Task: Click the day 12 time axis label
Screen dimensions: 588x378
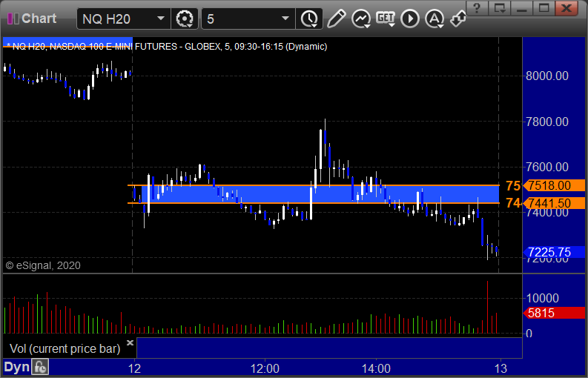Action: click(134, 368)
